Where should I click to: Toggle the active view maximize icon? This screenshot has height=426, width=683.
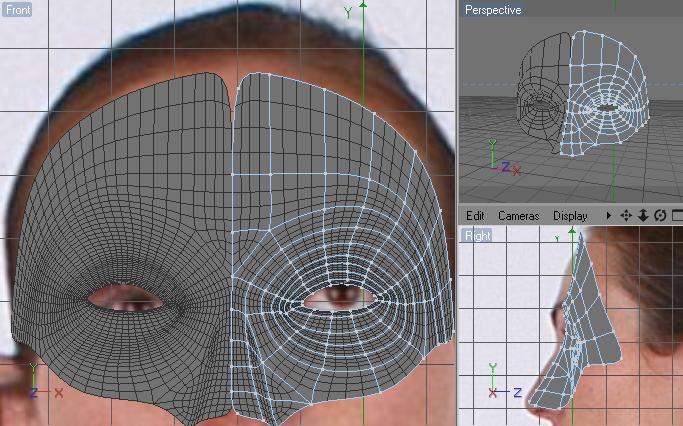click(x=678, y=216)
